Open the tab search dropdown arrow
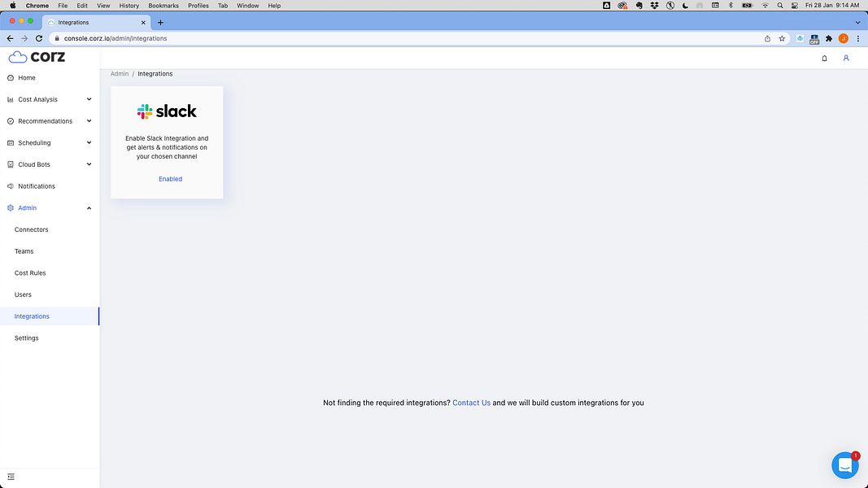Screen dimensions: 868x488 (x=857, y=23)
